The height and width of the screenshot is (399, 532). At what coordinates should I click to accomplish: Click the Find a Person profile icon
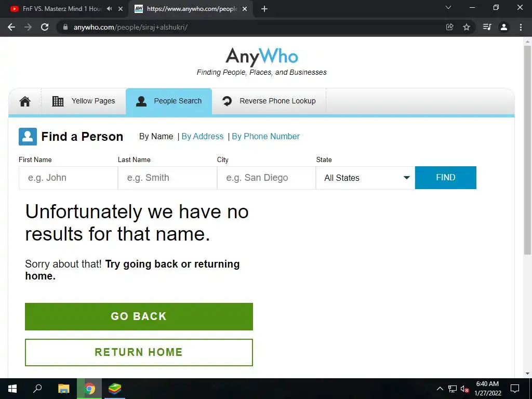click(28, 137)
